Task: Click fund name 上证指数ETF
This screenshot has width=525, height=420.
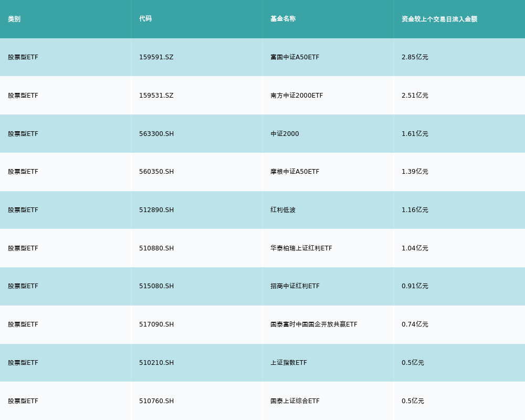Action: coord(289,363)
